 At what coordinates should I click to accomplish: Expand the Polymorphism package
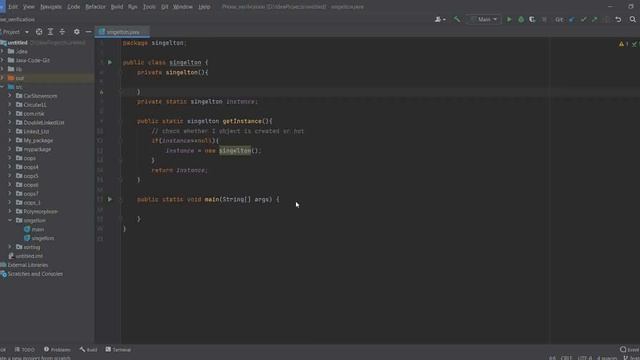[10, 211]
